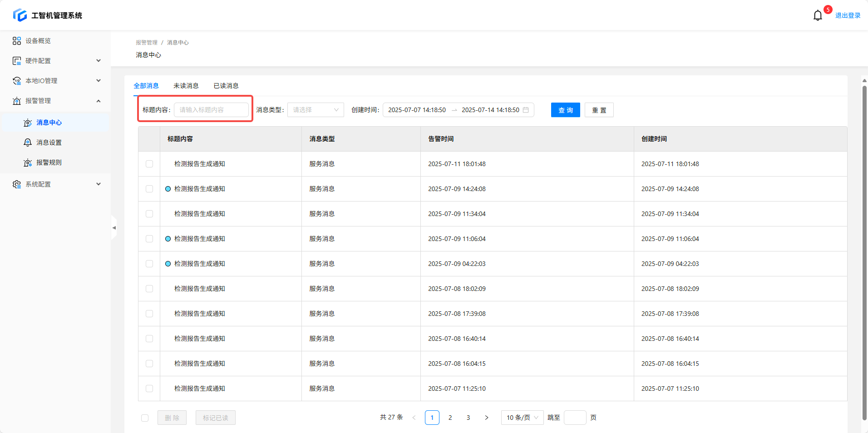Click the 系统配置 gear icon

pos(17,184)
